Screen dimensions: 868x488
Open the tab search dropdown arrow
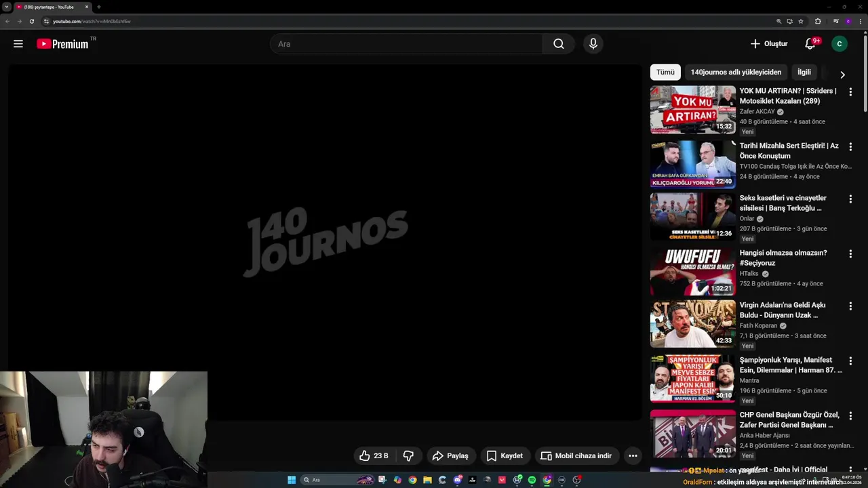point(7,7)
